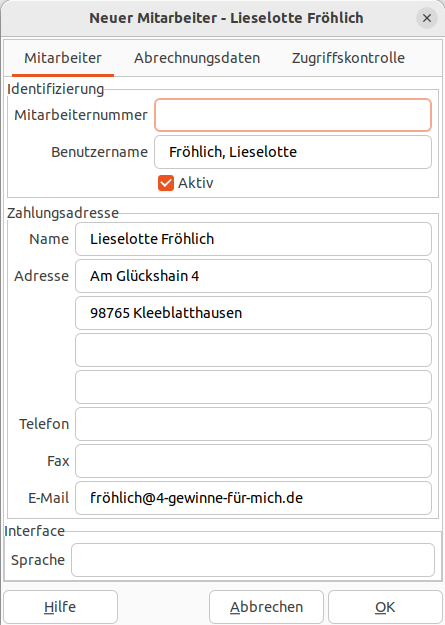Click the Name field with Lieselotte Fröhlich
Image resolution: width=445 pixels, height=625 pixels.
pos(253,239)
